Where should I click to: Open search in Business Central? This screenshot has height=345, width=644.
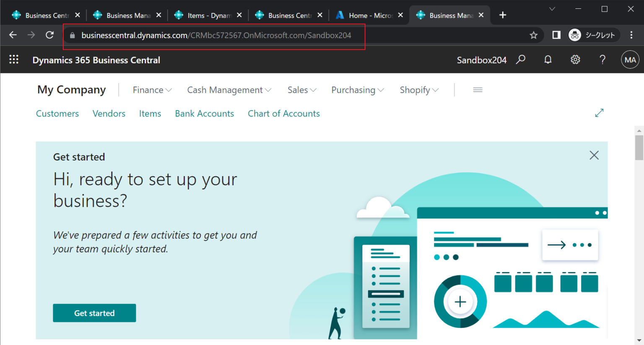[x=520, y=60]
